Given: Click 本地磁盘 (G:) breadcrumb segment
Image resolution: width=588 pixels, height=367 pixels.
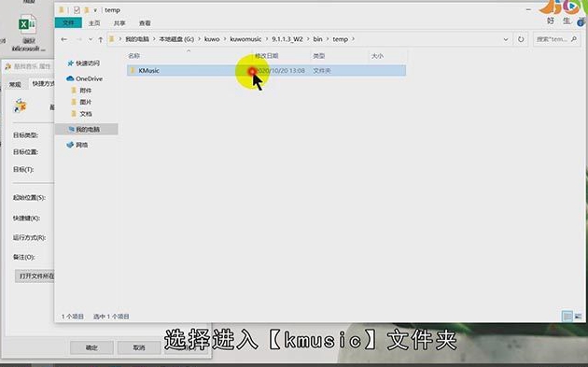Looking at the screenshot, I should 176,39.
